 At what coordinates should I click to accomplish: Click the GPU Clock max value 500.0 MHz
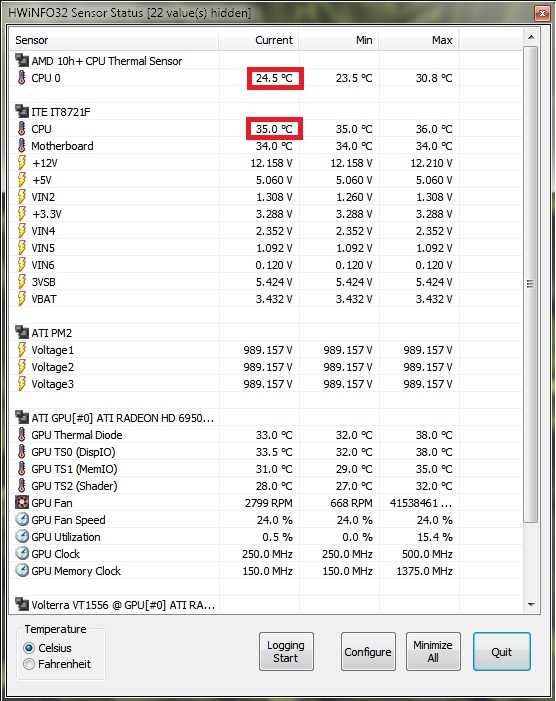click(x=427, y=553)
